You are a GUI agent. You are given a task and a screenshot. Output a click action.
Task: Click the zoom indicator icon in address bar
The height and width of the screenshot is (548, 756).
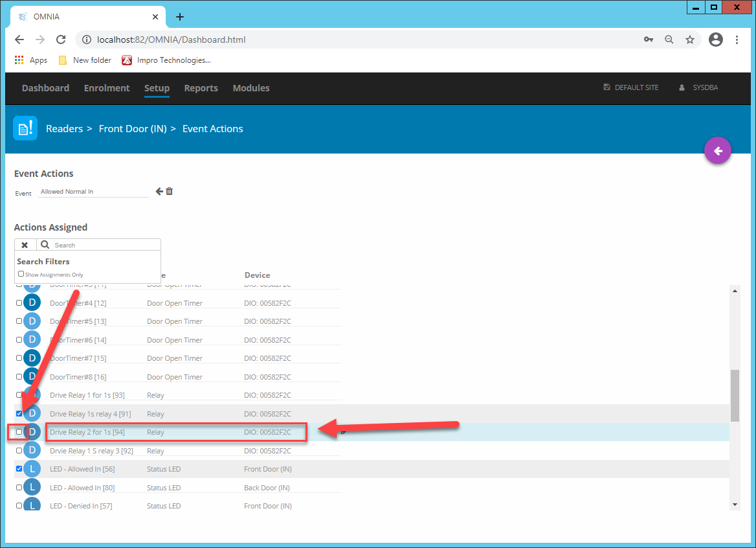click(x=669, y=40)
